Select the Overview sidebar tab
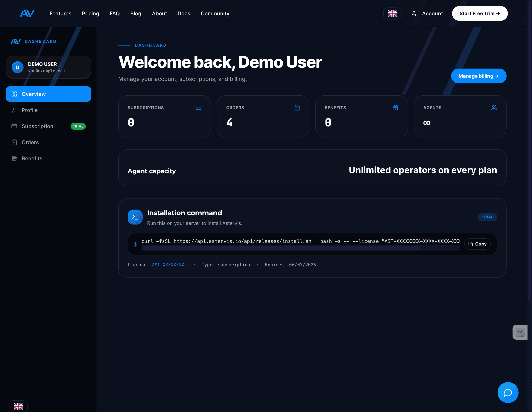The image size is (532, 412). click(x=48, y=94)
